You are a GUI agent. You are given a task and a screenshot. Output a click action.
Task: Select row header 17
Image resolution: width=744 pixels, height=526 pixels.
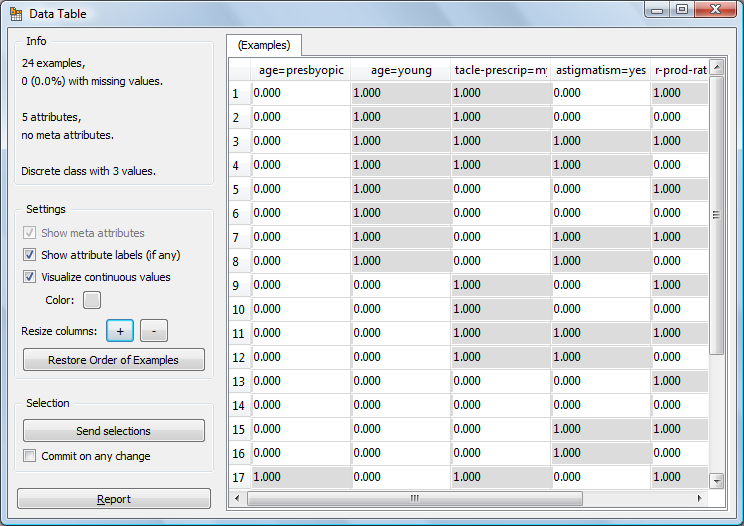[x=240, y=477]
